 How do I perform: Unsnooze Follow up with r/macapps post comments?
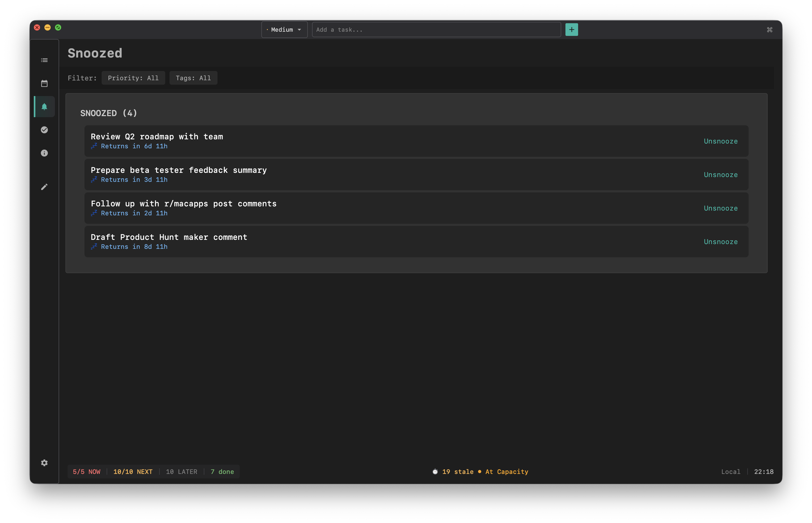coord(721,208)
